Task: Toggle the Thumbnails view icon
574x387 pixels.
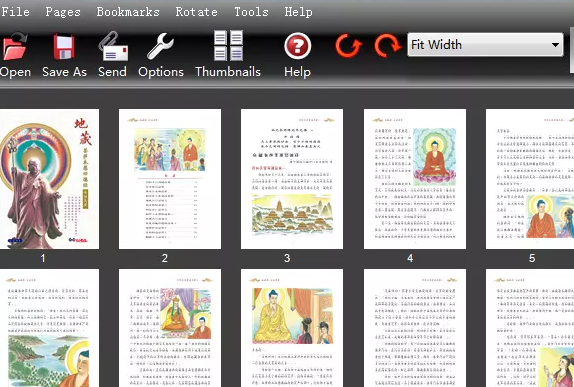Action: coord(228,45)
